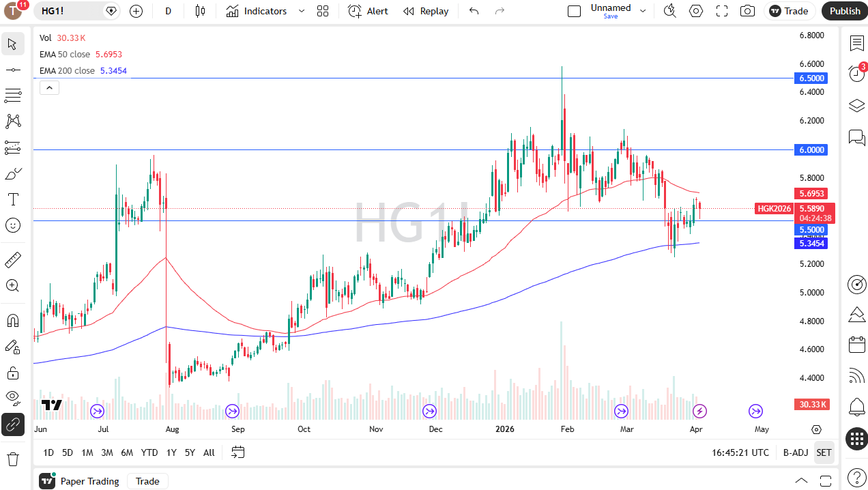The height and width of the screenshot is (490, 868).
Task: Expand the trading panel with up chevron
Action: coord(801,481)
